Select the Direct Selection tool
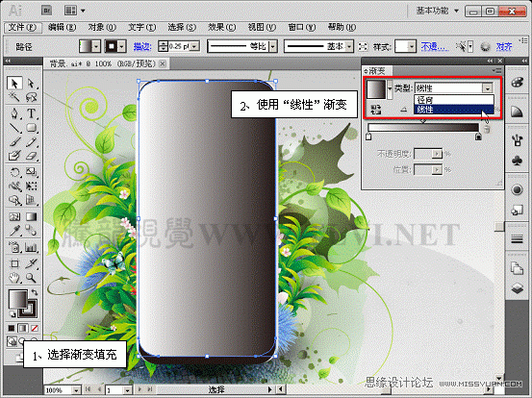532x398 pixels. (x=31, y=84)
